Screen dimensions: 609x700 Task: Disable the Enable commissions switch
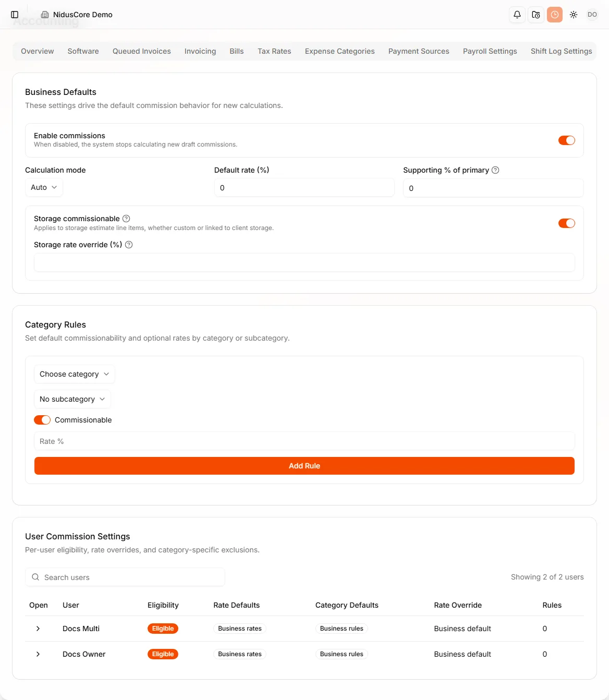pyautogui.click(x=567, y=140)
